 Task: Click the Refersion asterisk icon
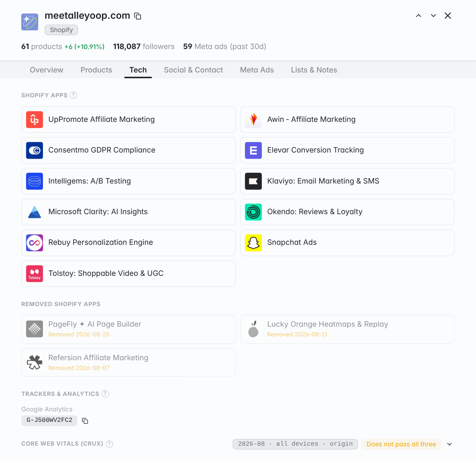tap(35, 362)
